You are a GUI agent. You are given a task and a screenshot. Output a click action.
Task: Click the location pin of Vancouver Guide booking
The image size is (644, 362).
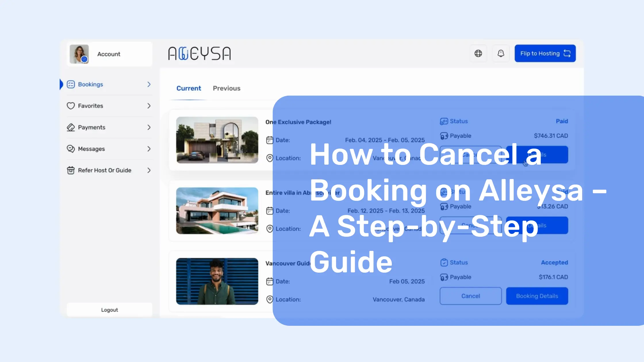point(270,300)
